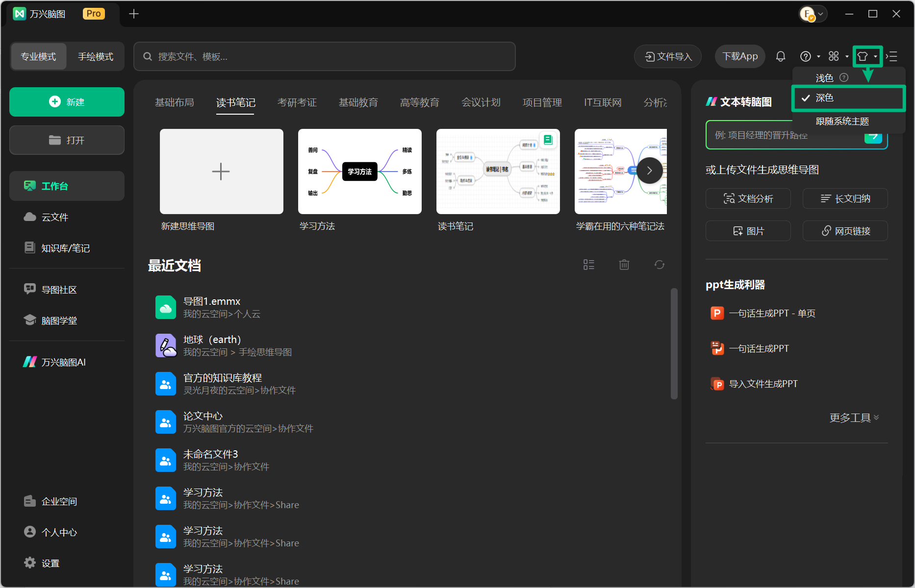
Task: Expand the help menu dropdown arrow
Action: click(x=818, y=57)
